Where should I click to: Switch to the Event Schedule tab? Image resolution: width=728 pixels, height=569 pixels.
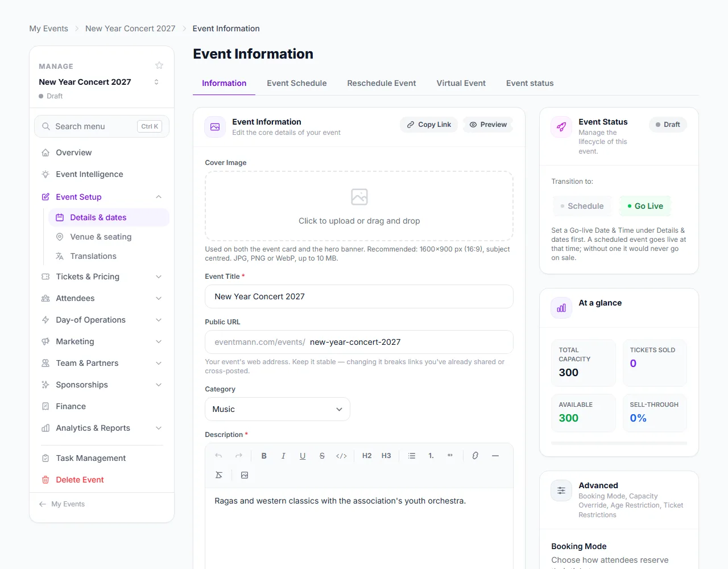pyautogui.click(x=297, y=83)
